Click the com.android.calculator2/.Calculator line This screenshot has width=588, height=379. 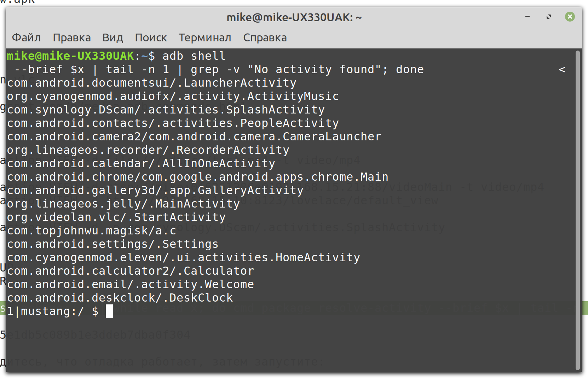click(131, 271)
